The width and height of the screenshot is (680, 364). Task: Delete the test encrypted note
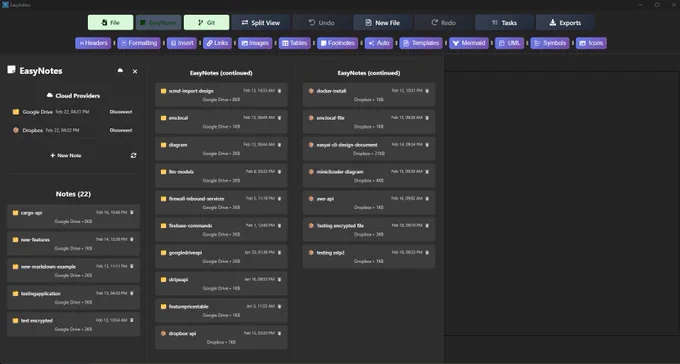pos(132,320)
